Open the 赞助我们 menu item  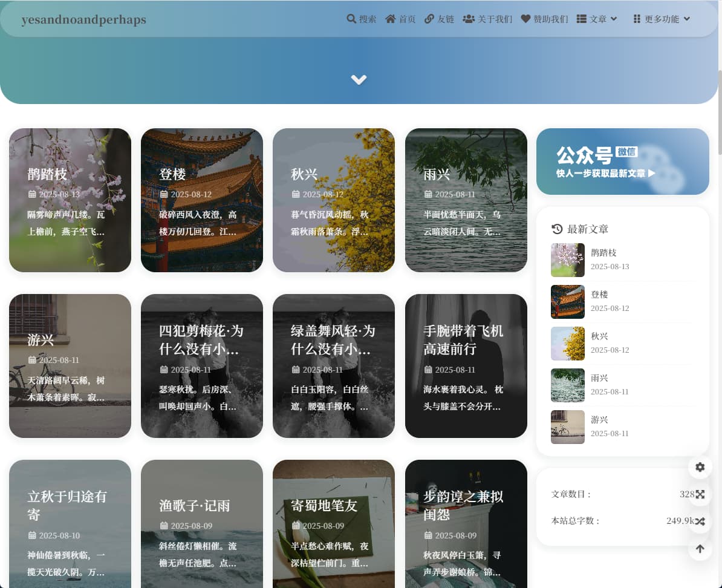coord(550,19)
